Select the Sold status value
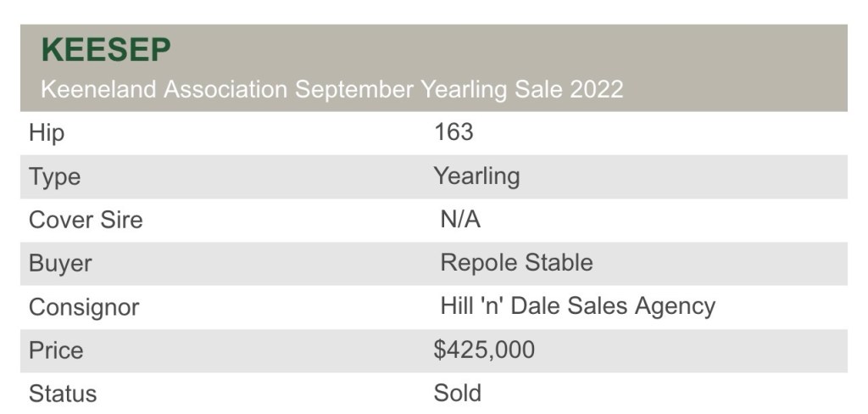868x414 pixels. pyautogui.click(x=458, y=394)
